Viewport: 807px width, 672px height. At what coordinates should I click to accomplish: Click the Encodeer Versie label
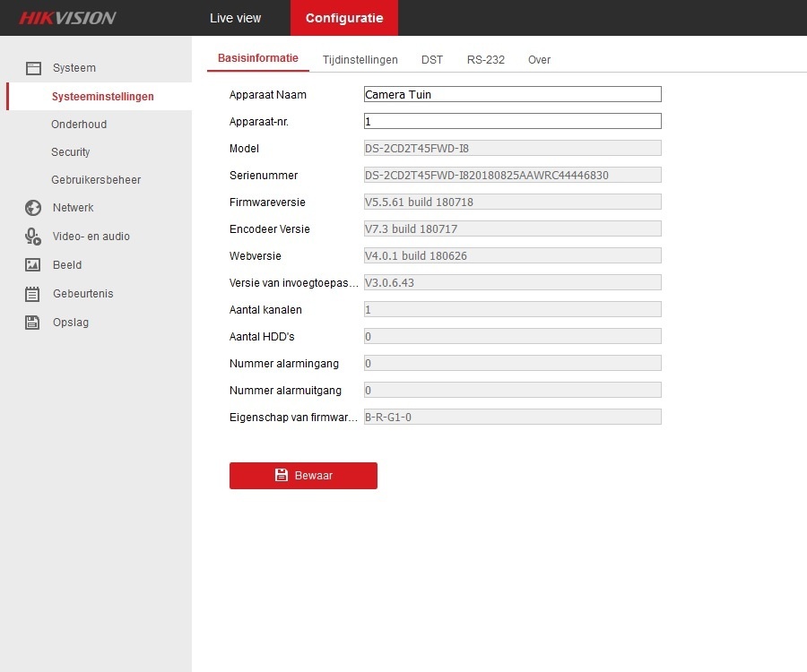[270, 228]
